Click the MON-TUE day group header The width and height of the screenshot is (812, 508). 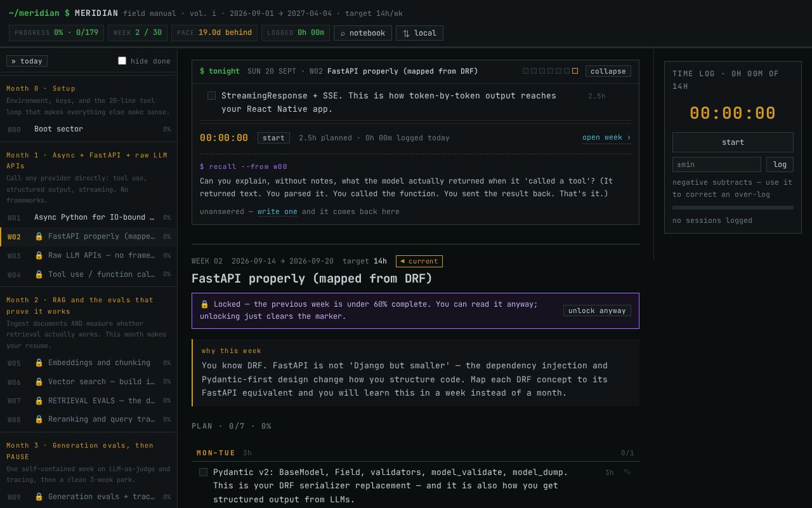pos(416,453)
